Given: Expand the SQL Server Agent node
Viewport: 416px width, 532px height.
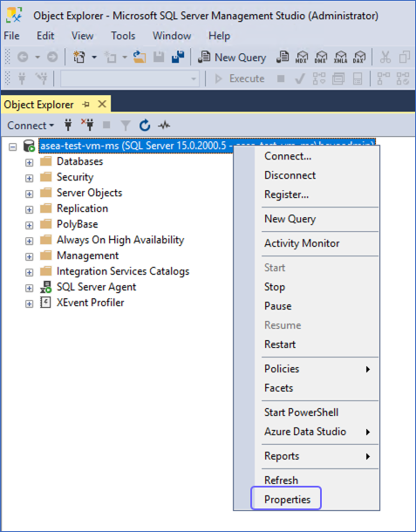Looking at the screenshot, I should click(x=29, y=288).
